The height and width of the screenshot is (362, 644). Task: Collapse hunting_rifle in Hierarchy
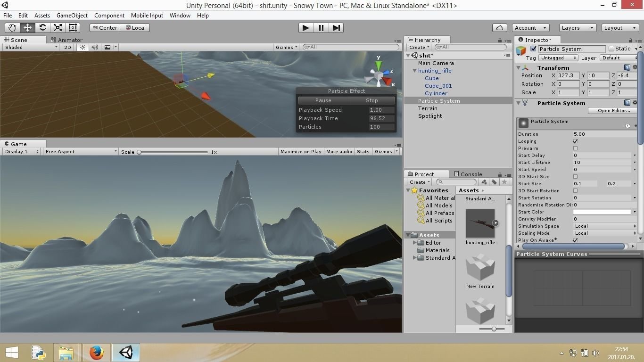[x=414, y=71]
